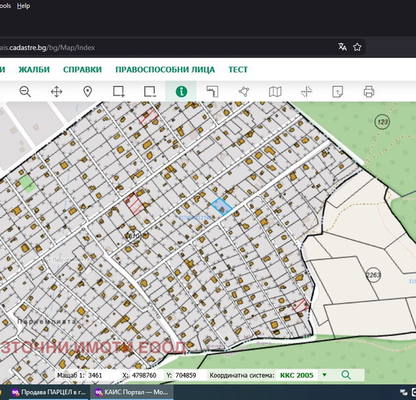Choose the rectangle select add tool

[119, 91]
